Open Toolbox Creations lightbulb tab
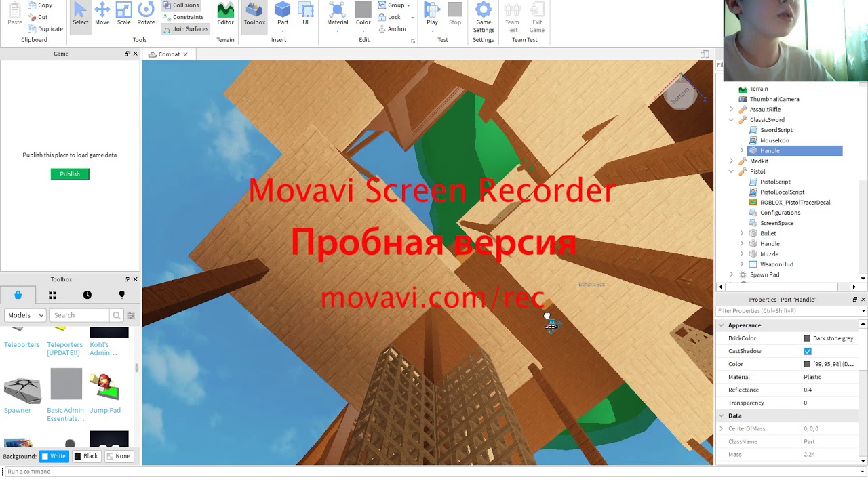868x488 pixels. (121, 295)
